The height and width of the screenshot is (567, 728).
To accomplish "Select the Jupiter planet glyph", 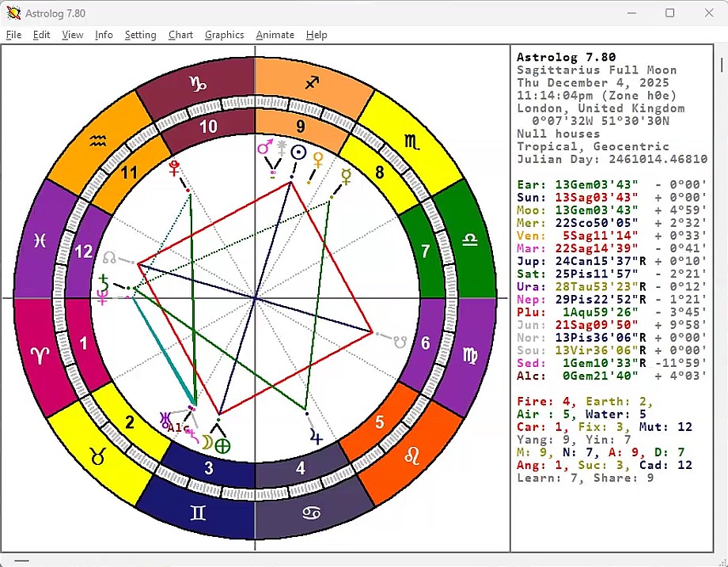I will [317, 435].
